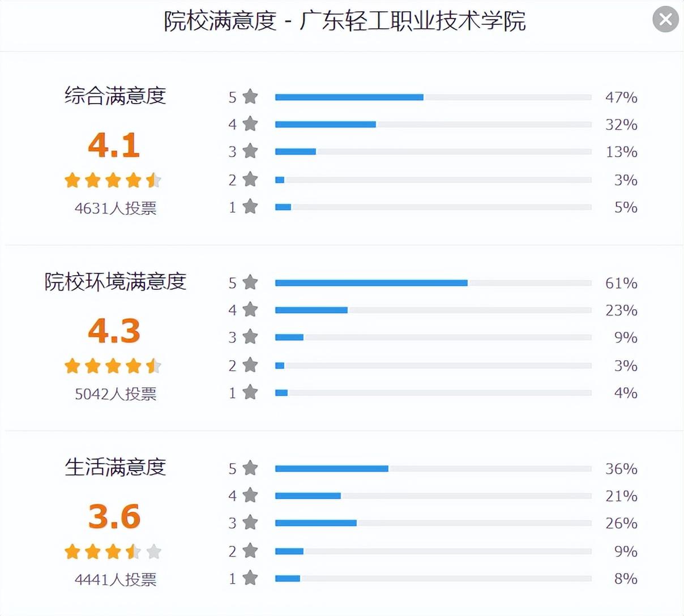Click the 32% label in 综合满意度
The height and width of the screenshot is (616, 684).
click(x=621, y=125)
